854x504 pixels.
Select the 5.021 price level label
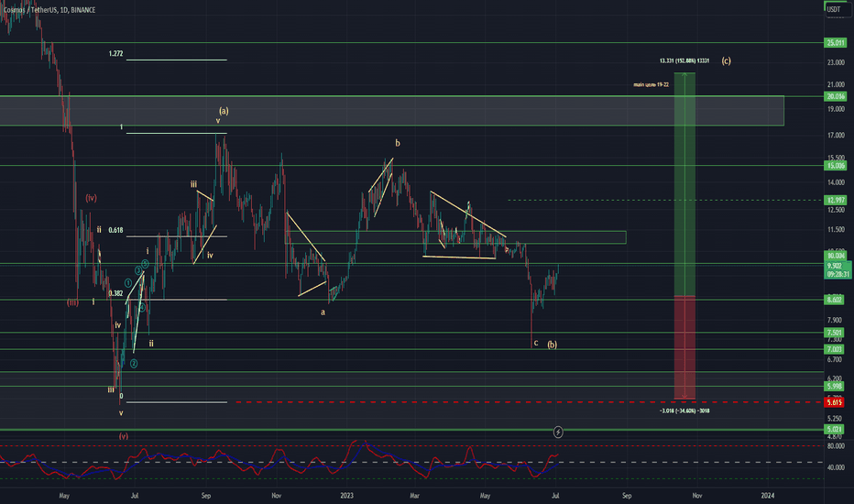point(835,430)
